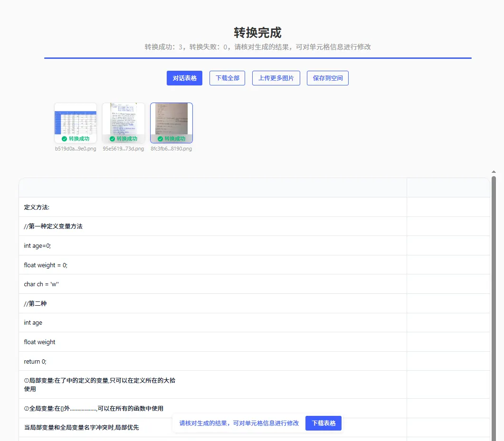This screenshot has width=504, height=441.
Task: Click the 下载全部 button
Action: (227, 78)
